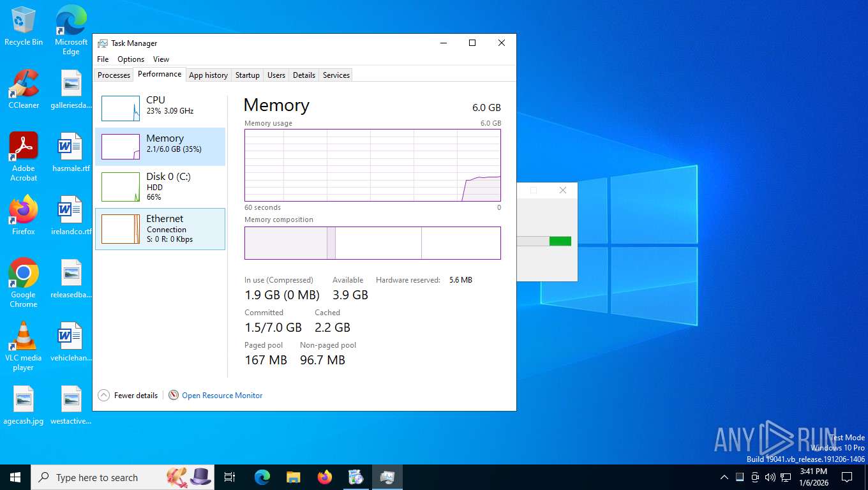This screenshot has height=490, width=868.
Task: Select the agecash.jpg desktop file
Action: (24, 406)
